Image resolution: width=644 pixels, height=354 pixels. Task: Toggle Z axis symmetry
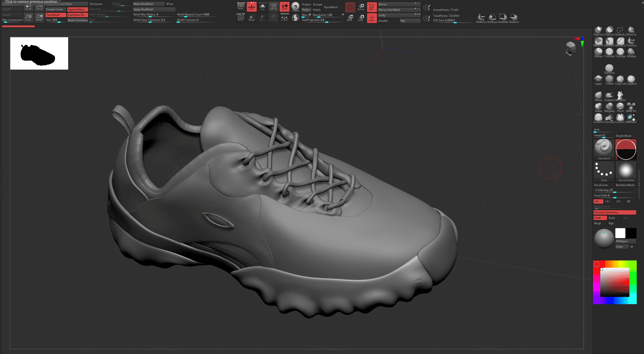point(620,201)
